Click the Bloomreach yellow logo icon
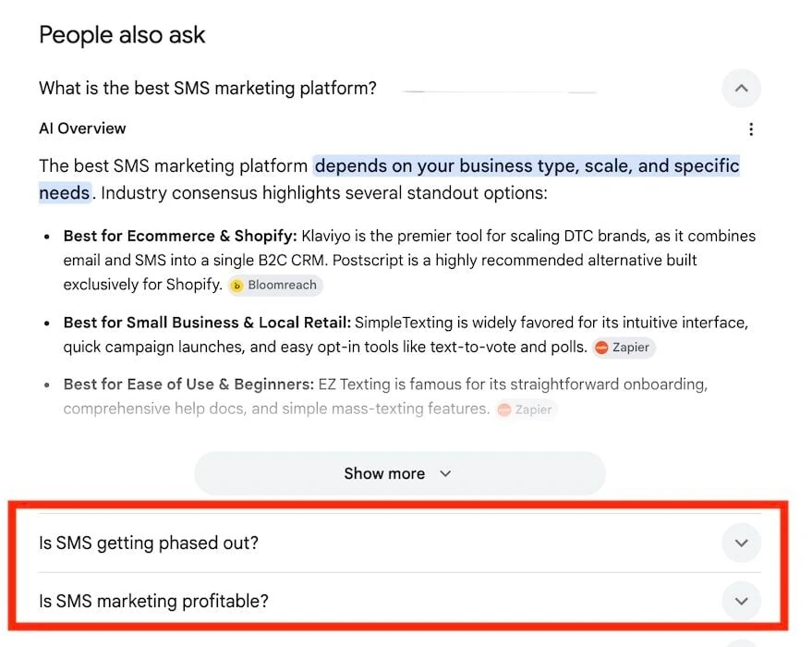Image resolution: width=812 pixels, height=647 pixels. point(236,286)
